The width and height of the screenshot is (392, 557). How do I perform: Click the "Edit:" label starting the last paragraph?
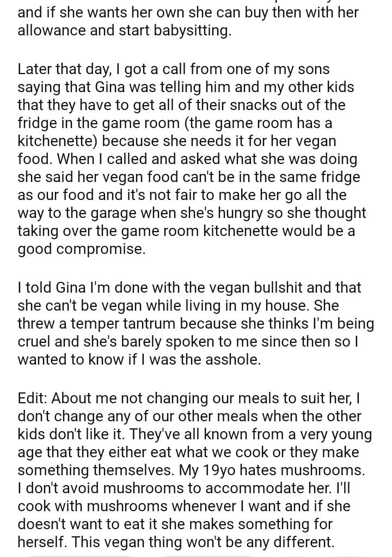[33, 398]
